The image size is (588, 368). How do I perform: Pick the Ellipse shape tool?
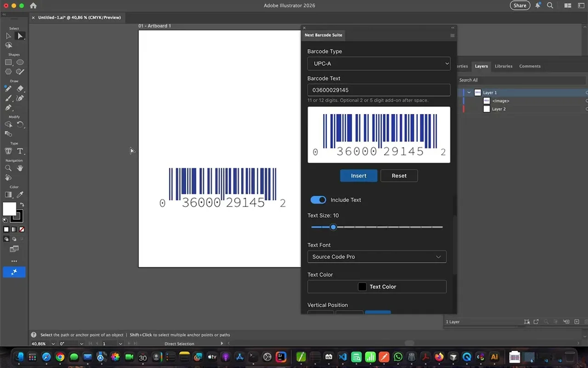pos(20,62)
